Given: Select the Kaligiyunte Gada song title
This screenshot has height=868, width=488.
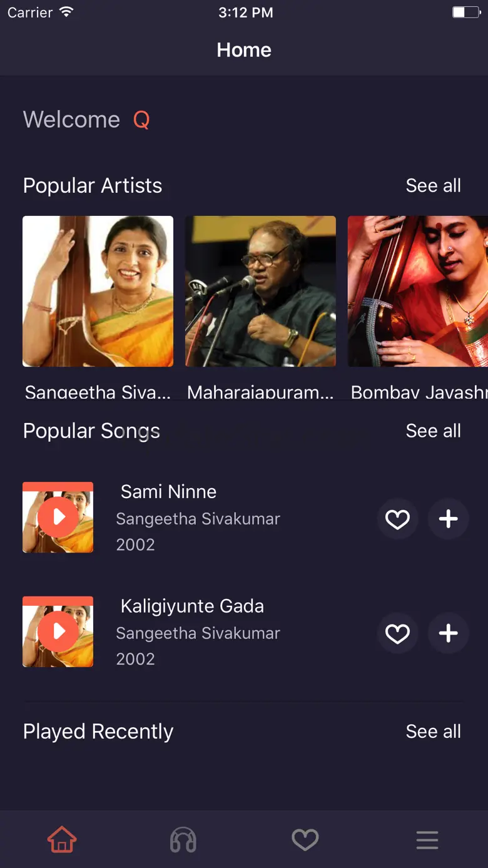Looking at the screenshot, I should coord(192,606).
